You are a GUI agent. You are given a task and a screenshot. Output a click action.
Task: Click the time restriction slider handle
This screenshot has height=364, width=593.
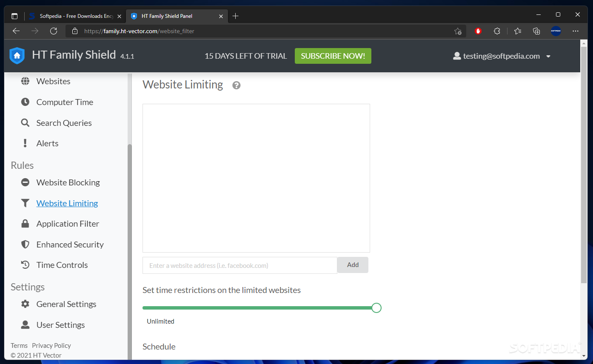point(376,308)
